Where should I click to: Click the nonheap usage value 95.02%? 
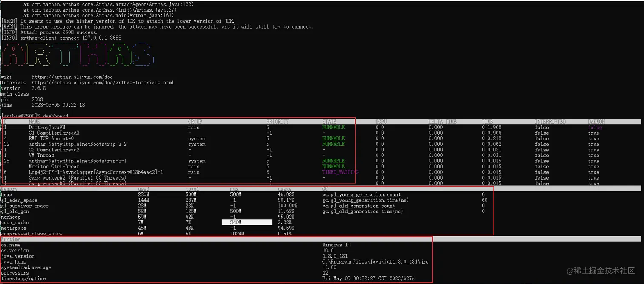[286, 217]
